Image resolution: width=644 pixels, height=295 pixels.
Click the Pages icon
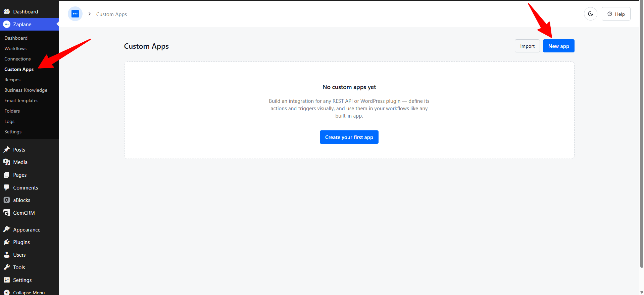tap(7, 175)
